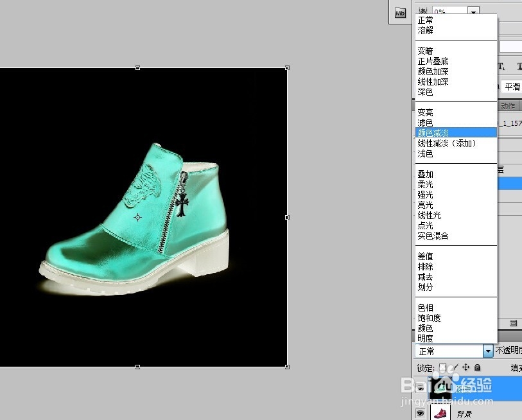Select highlighted 颜色减淡 blend mode
The image size is (522, 420).
[x=456, y=133]
